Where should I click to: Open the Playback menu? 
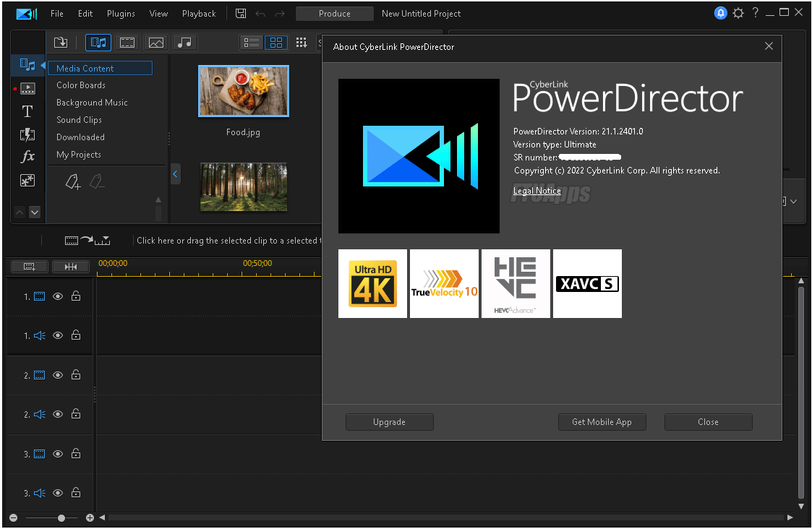click(x=199, y=14)
